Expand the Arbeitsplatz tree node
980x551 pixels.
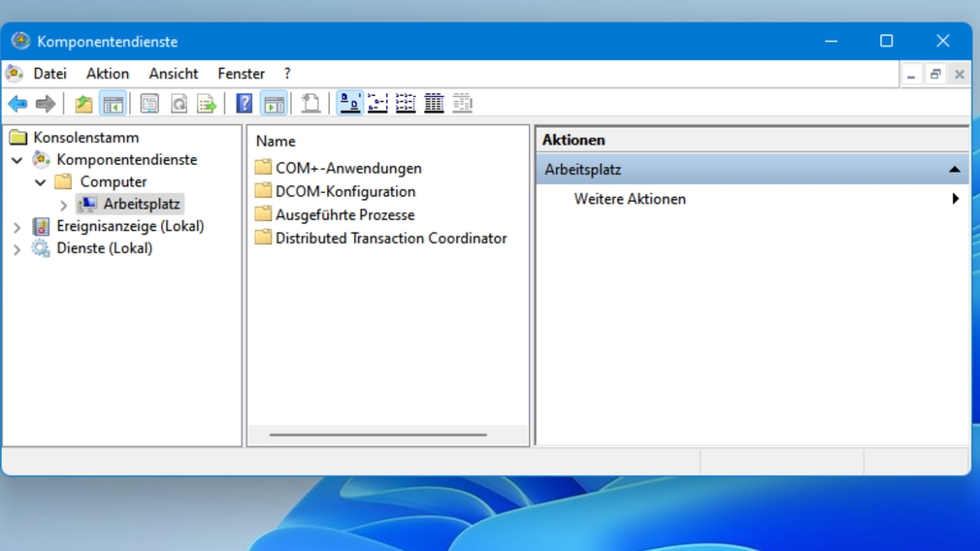pos(64,205)
